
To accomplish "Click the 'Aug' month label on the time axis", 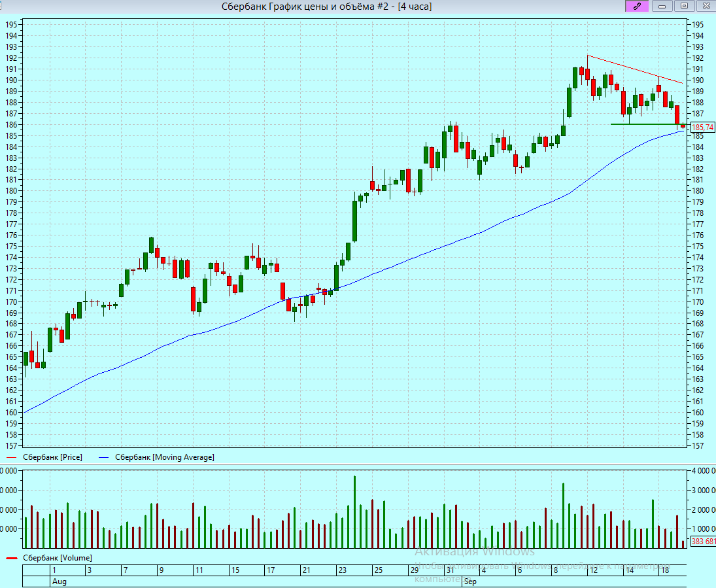I will point(60,581).
